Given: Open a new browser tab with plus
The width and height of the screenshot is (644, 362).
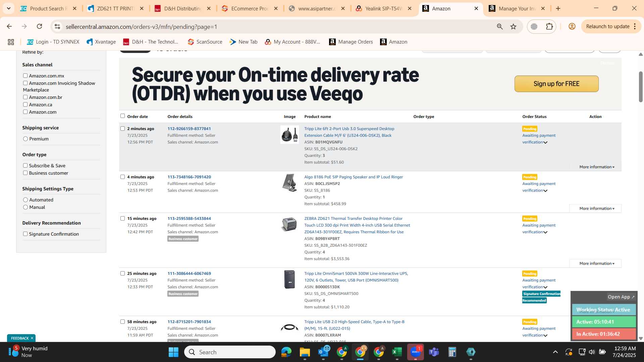Looking at the screenshot, I should pyautogui.click(x=558, y=8).
